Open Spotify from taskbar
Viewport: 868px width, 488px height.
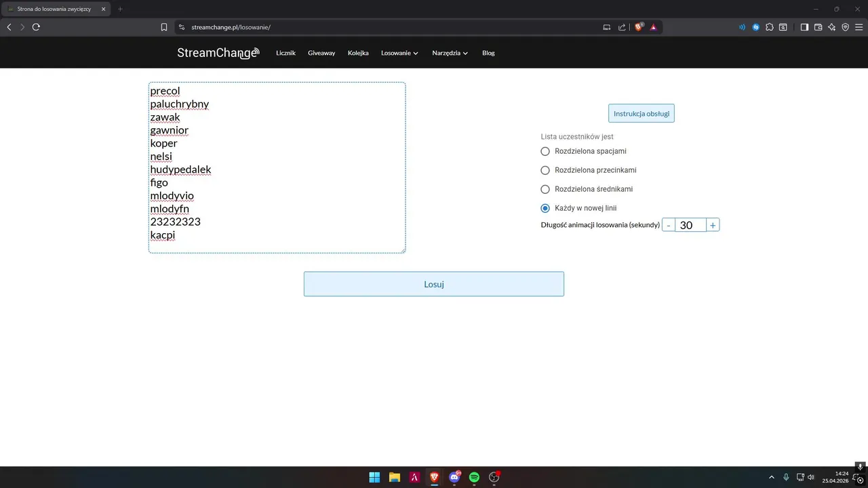click(x=474, y=477)
